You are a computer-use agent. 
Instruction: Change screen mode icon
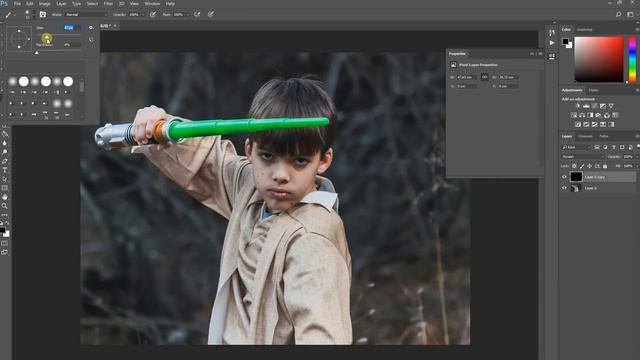(x=4, y=253)
